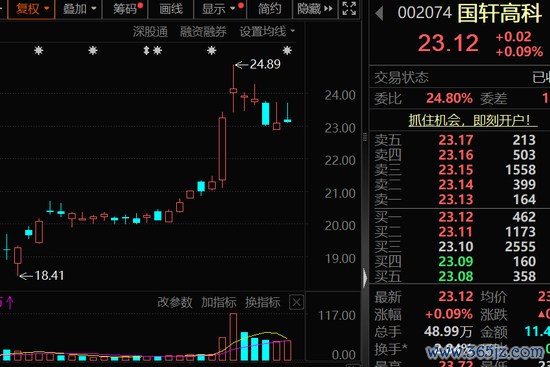550x367 pixels.
Task: Open the 叠加 overlay dropdown
Action: [79, 9]
